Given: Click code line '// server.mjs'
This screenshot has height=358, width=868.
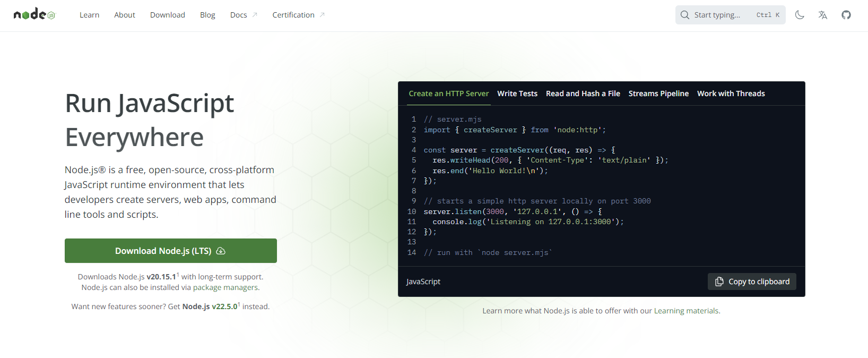Looking at the screenshot, I should pyautogui.click(x=453, y=120).
